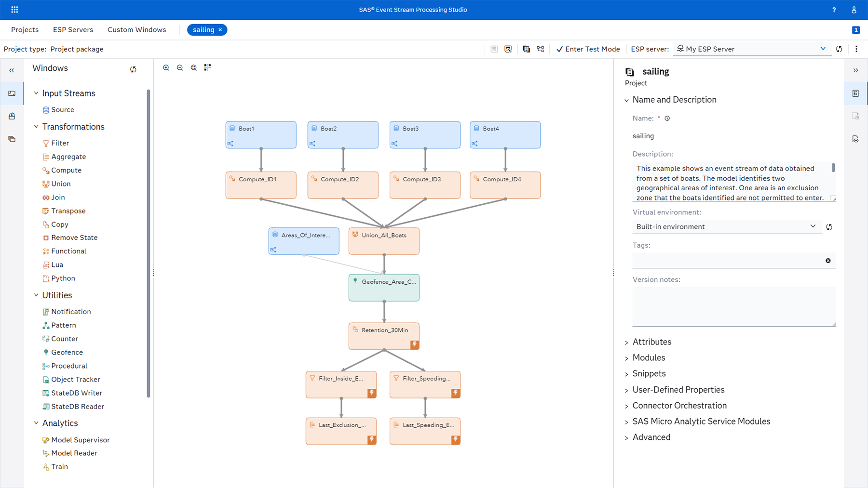This screenshot has width=868, height=488.
Task: Refresh the Windows list
Action: pyautogui.click(x=133, y=69)
